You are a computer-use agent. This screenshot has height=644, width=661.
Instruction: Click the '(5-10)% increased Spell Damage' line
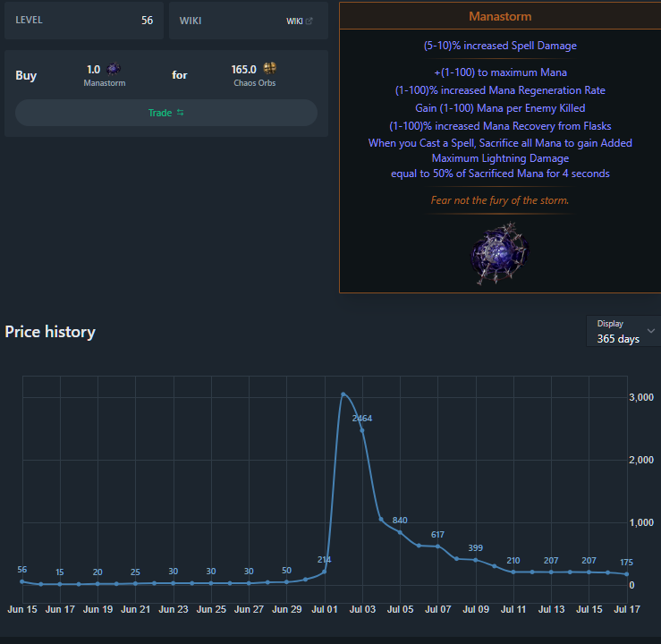tap(500, 46)
